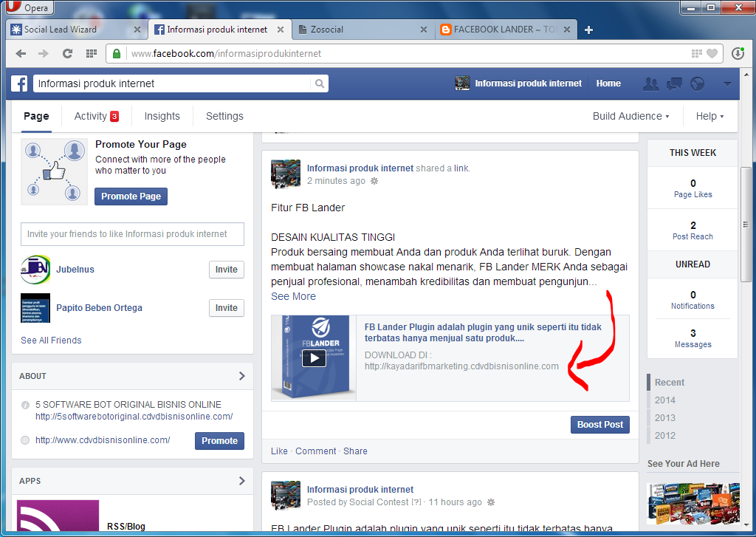Open the Insights tab
This screenshot has width=756, height=537.
pyautogui.click(x=162, y=116)
